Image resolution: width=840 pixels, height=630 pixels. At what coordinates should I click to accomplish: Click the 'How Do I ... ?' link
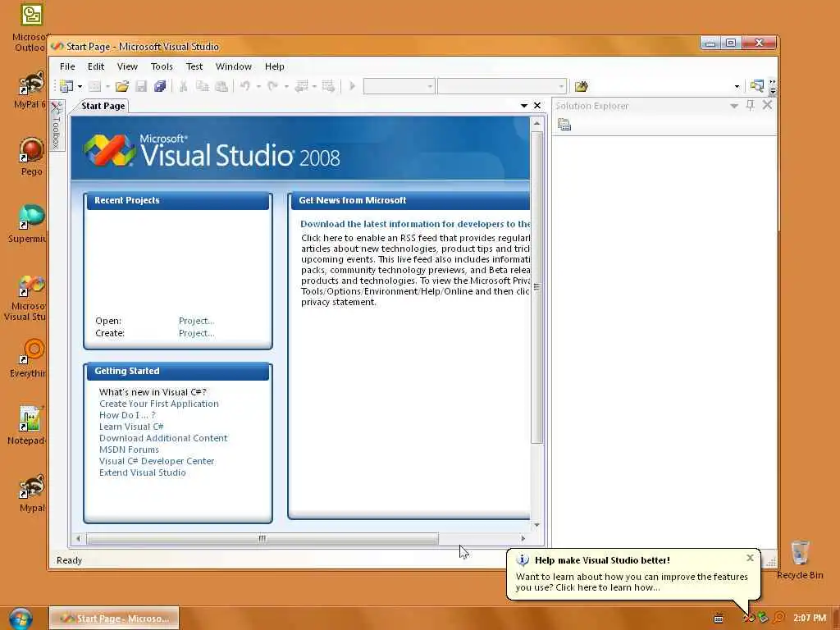coord(127,415)
